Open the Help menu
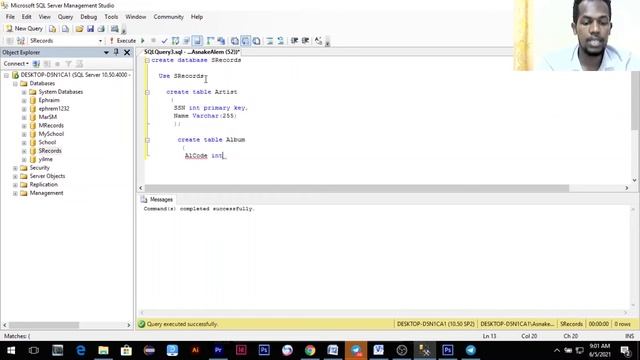The image size is (640, 360). point(197,17)
